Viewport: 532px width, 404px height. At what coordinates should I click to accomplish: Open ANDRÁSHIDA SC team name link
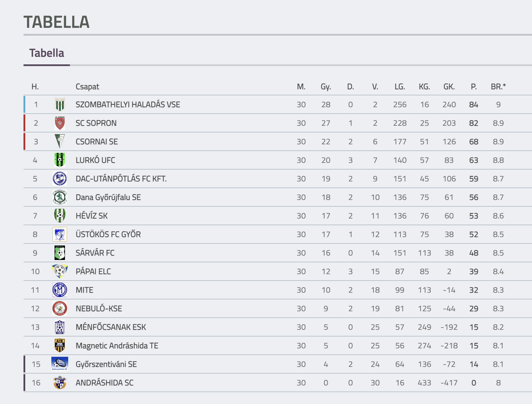click(x=105, y=383)
